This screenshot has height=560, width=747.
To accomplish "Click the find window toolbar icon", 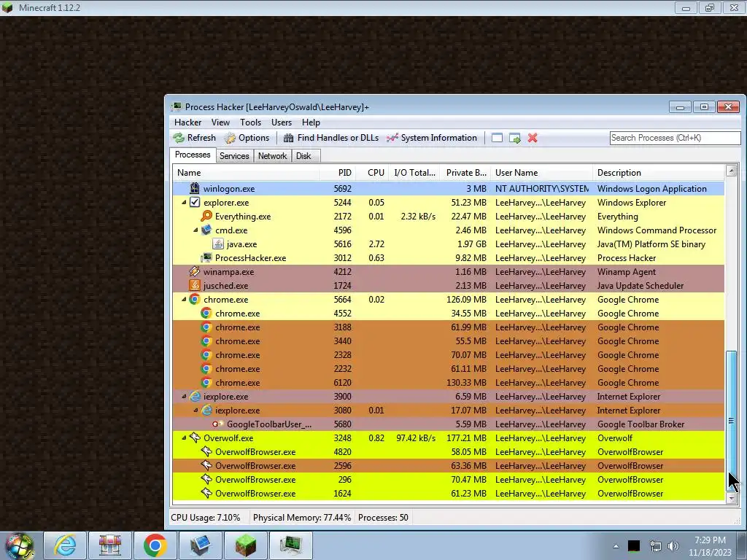I will (x=497, y=138).
